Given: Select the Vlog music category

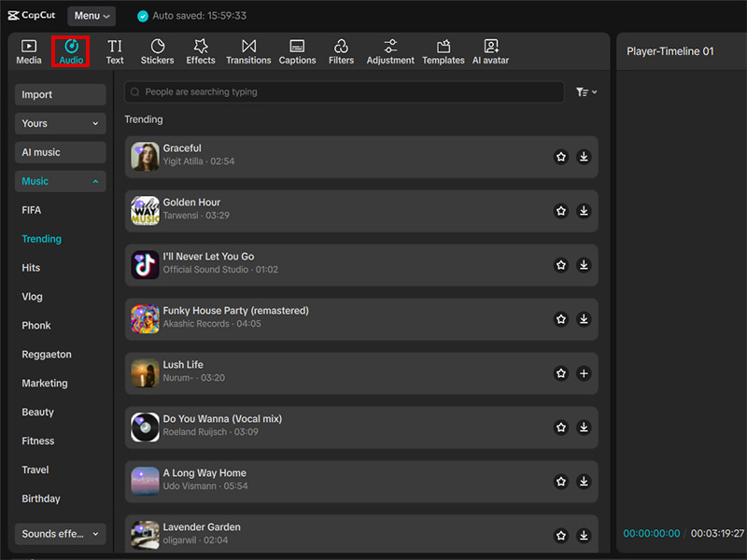Looking at the screenshot, I should pyautogui.click(x=32, y=297).
